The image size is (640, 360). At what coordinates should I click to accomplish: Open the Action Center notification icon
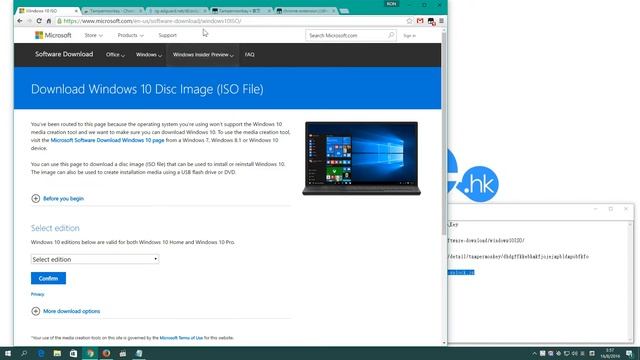coord(629,353)
